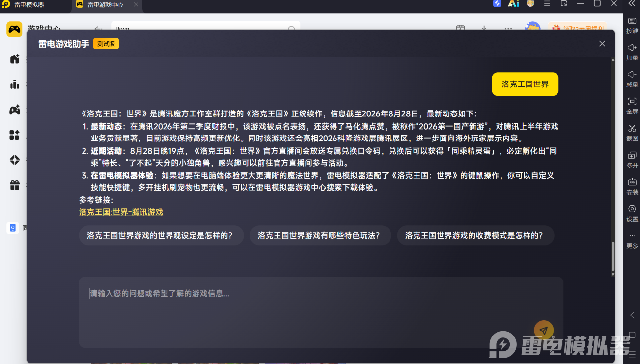The width and height of the screenshot is (640, 364).
Task: Click the blue lightning bolt icon in the title bar
Action: [497, 4]
